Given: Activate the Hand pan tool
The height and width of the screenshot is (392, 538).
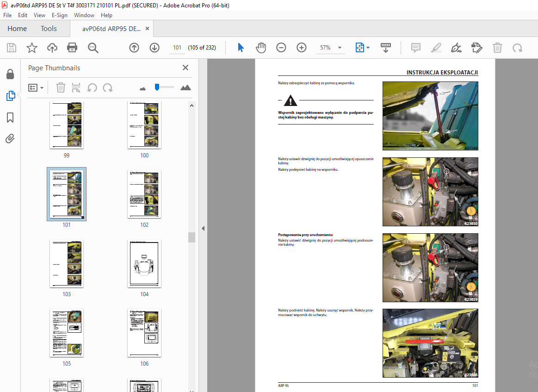Looking at the screenshot, I should (261, 48).
